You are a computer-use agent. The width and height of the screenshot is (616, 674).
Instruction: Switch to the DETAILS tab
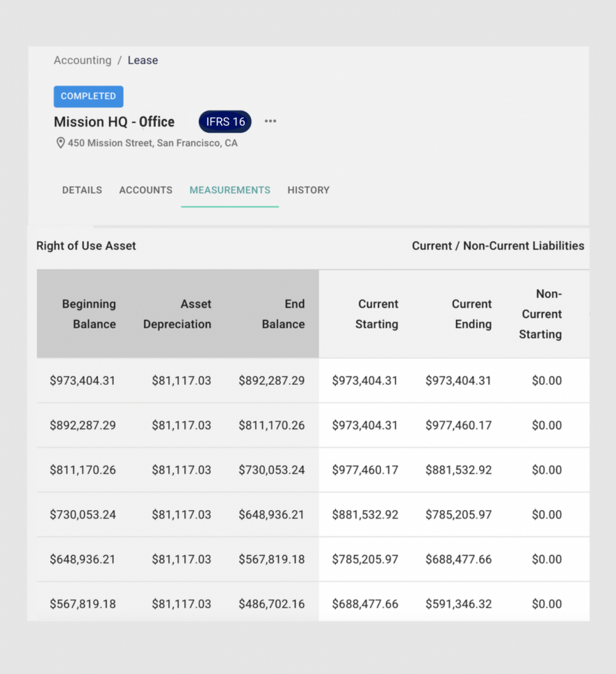click(x=82, y=190)
